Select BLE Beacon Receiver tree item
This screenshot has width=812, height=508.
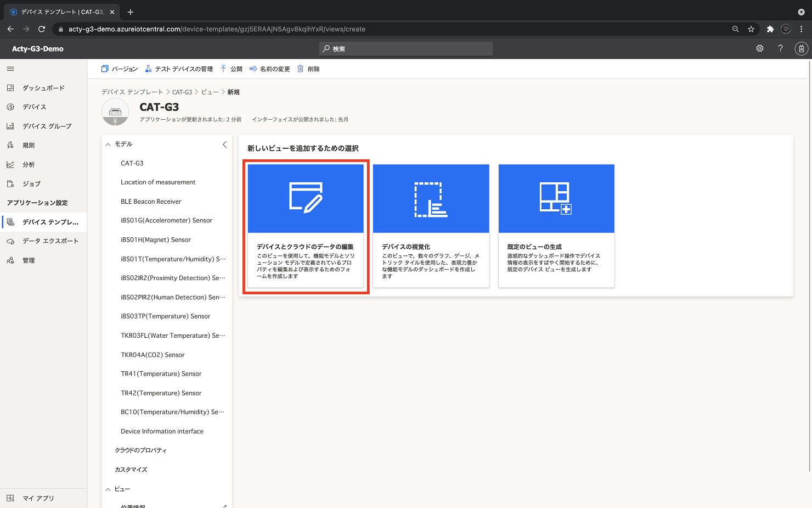click(x=151, y=202)
